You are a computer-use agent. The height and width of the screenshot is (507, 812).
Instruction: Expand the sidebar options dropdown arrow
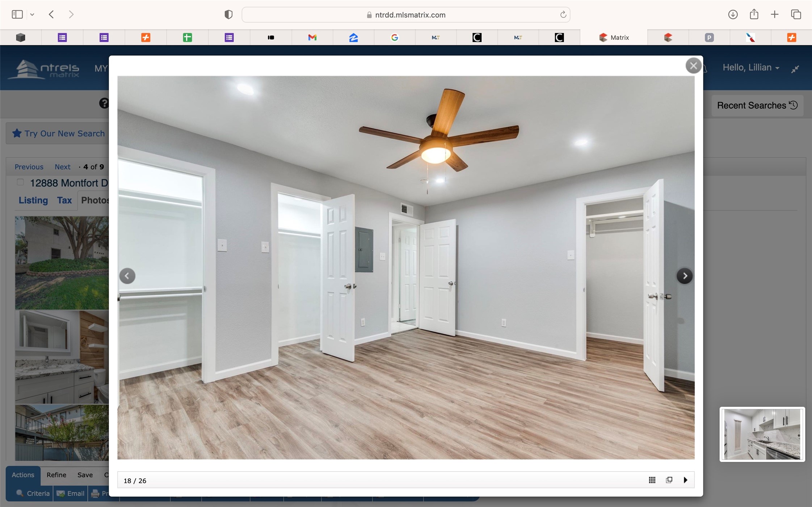tap(32, 14)
